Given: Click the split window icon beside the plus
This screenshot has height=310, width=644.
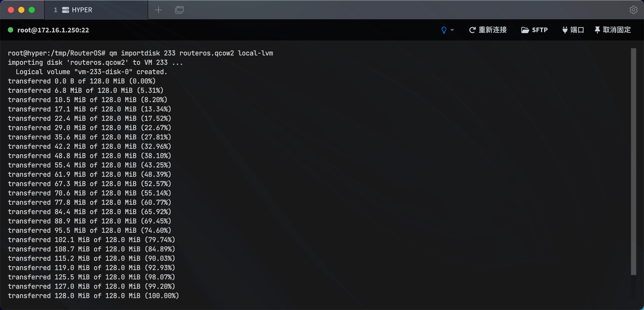Looking at the screenshot, I should [179, 10].
